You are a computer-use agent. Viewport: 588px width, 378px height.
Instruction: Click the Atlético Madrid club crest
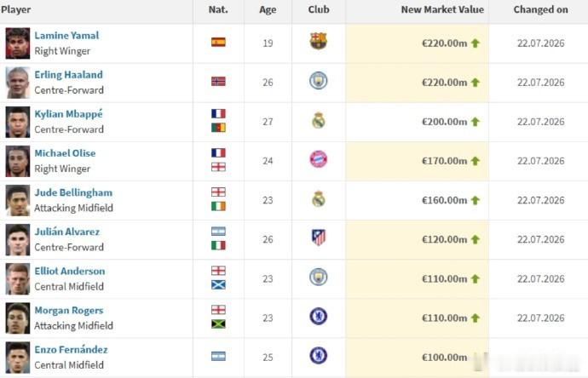(x=319, y=238)
